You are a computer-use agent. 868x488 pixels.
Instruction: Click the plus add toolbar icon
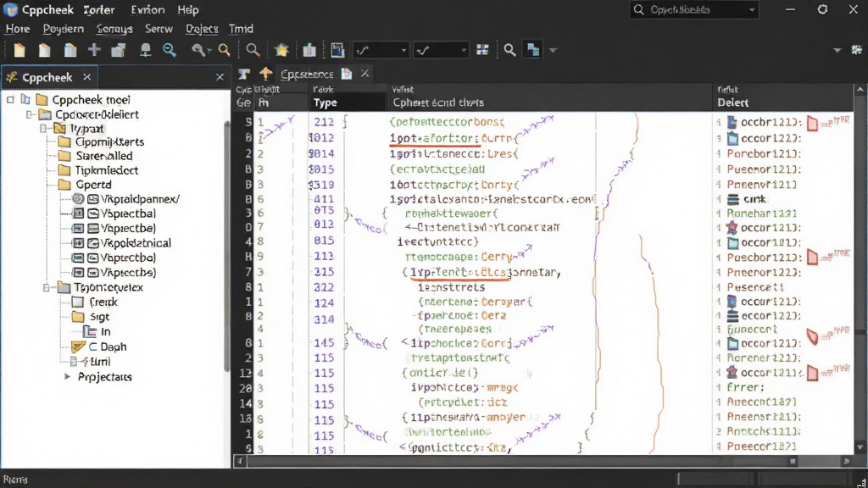coord(94,50)
